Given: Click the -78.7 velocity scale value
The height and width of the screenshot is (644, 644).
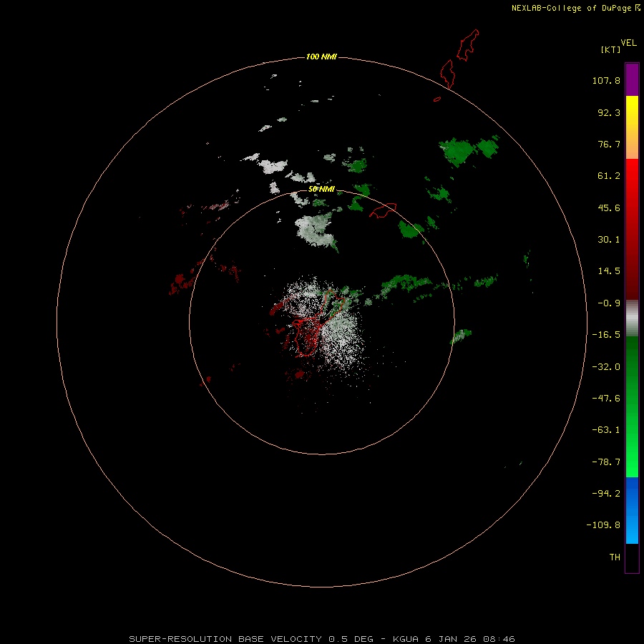Looking at the screenshot, I should (606, 462).
